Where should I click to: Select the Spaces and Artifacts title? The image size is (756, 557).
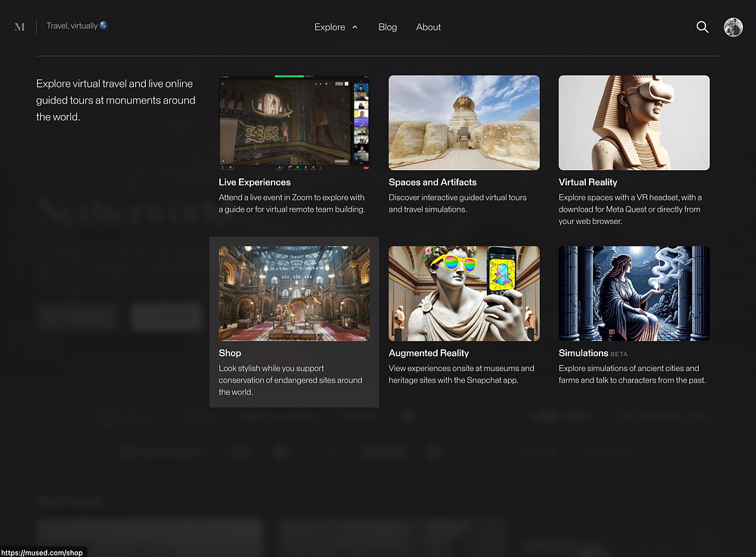(x=432, y=182)
